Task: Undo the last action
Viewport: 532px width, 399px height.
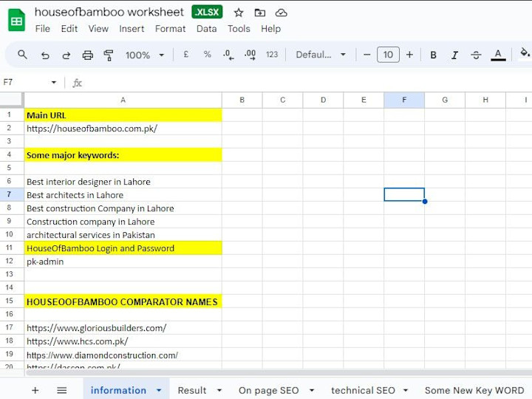Action: coord(45,55)
